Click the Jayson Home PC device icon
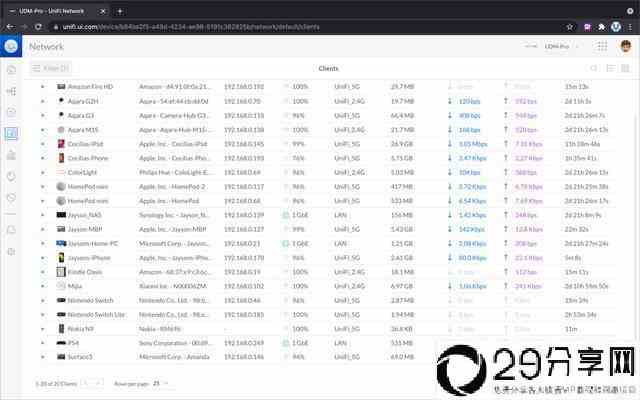This screenshot has height=400, width=640. 61,243
